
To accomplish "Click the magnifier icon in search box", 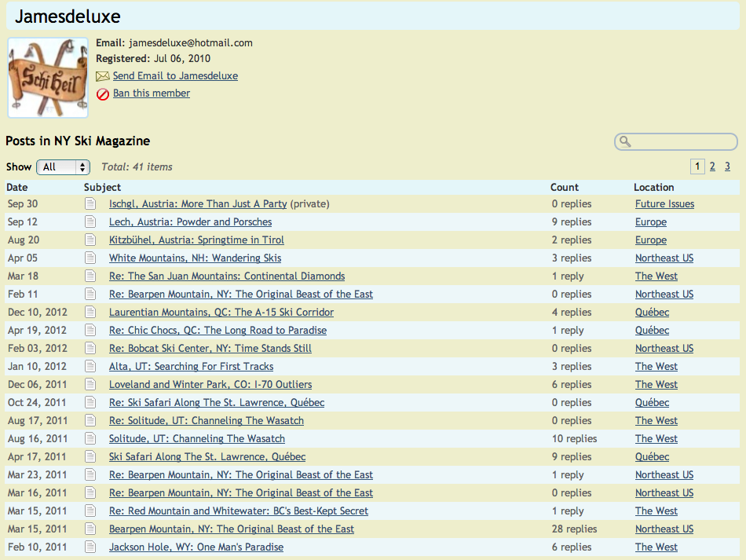I will click(625, 141).
